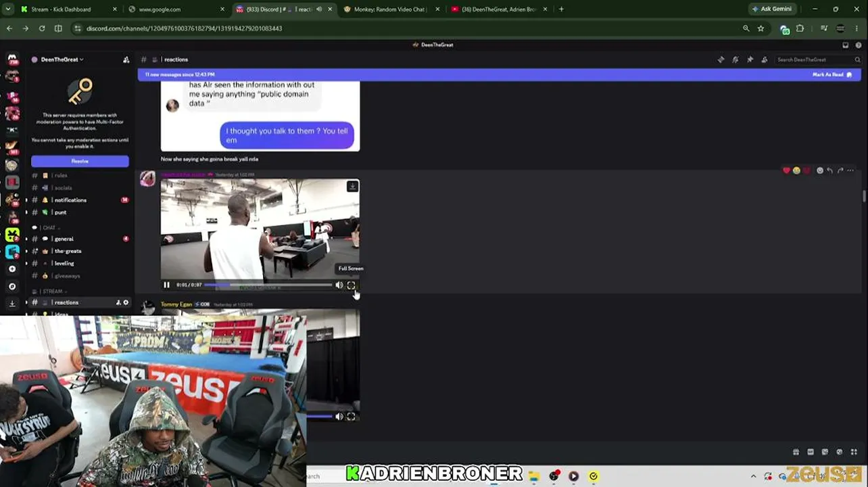868x487 pixels.
Task: Enter full screen on first video
Action: click(x=351, y=285)
